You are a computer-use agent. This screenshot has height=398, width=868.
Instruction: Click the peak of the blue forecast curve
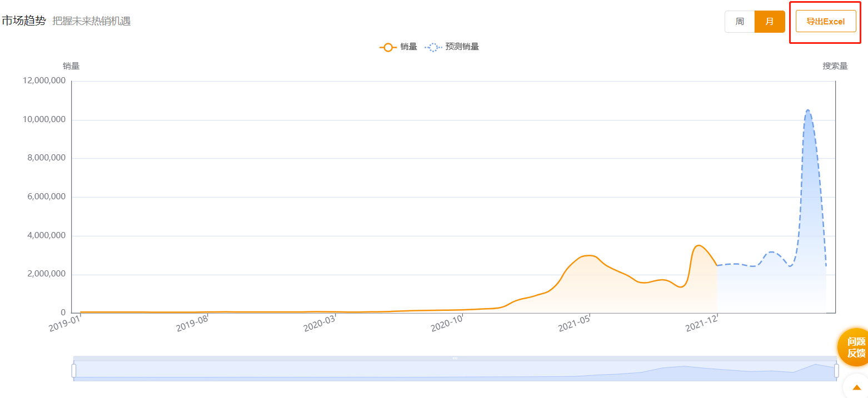pyautogui.click(x=807, y=110)
